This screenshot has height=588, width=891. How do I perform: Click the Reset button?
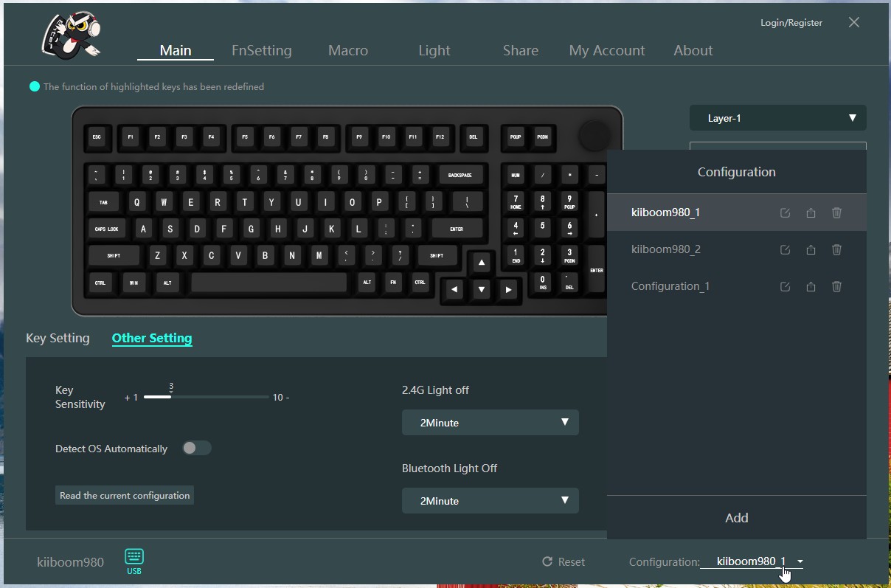[564, 561]
